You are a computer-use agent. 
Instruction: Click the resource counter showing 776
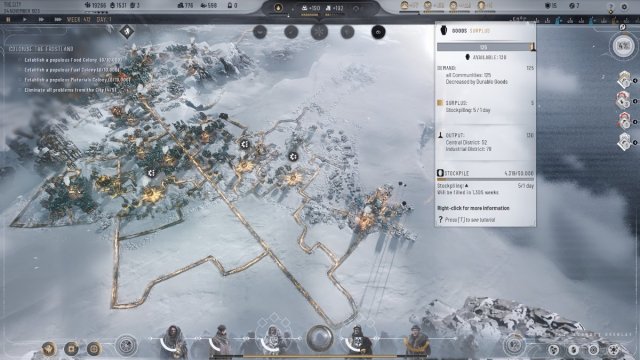186,5
